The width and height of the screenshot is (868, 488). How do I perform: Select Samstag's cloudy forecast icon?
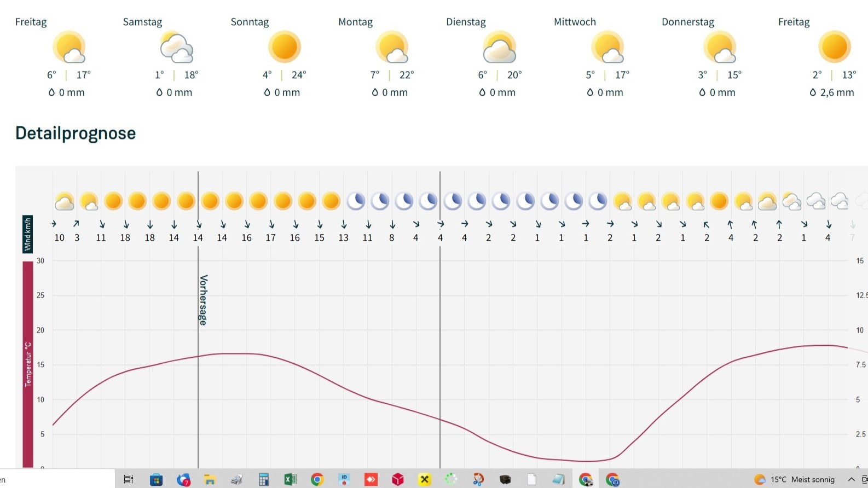coord(176,48)
